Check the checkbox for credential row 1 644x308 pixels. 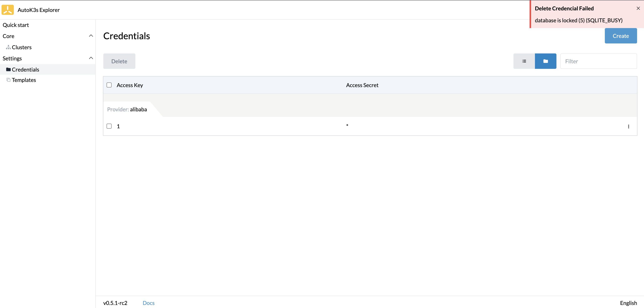click(x=109, y=126)
